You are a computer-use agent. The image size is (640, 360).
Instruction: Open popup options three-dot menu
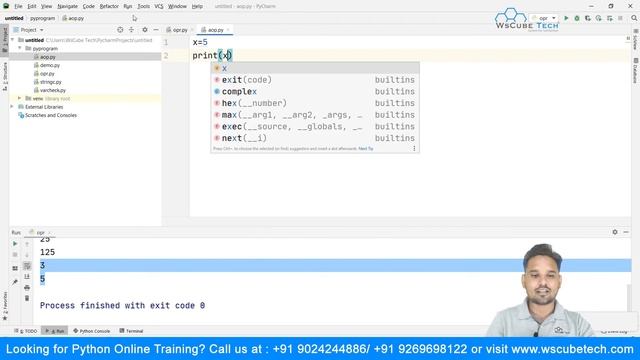click(414, 149)
